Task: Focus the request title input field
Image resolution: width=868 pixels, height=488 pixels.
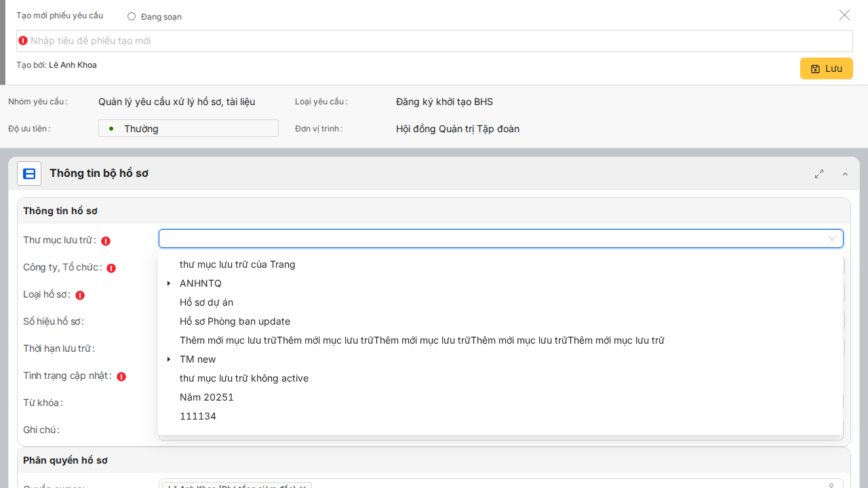Action: (x=434, y=41)
